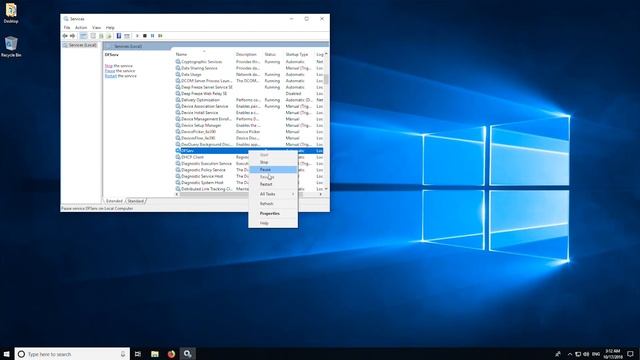Viewport: 640px width, 360px height.
Task: Click the horizontal scrollbar left arrow
Action: coord(177,194)
